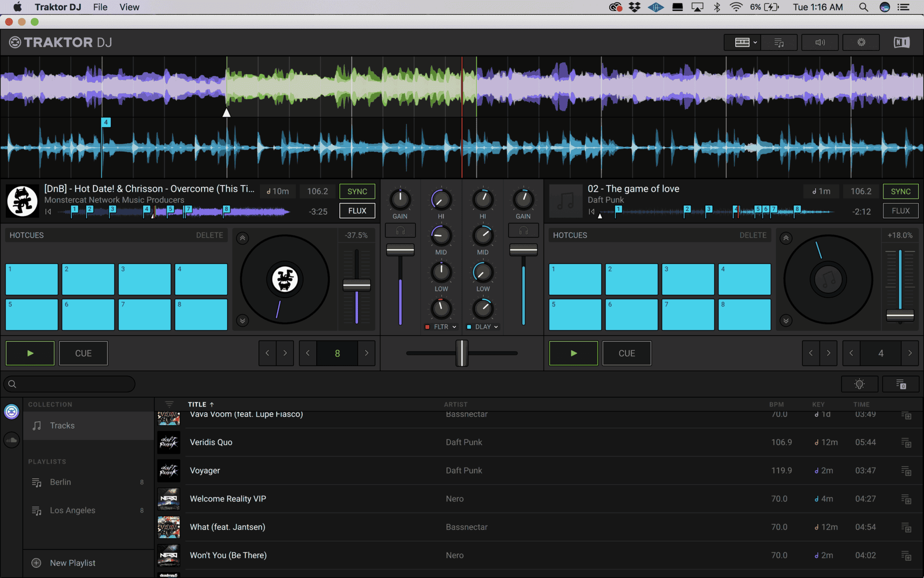The width and height of the screenshot is (924, 578).
Task: Click the left channel HI EQ knob
Action: [x=441, y=199]
